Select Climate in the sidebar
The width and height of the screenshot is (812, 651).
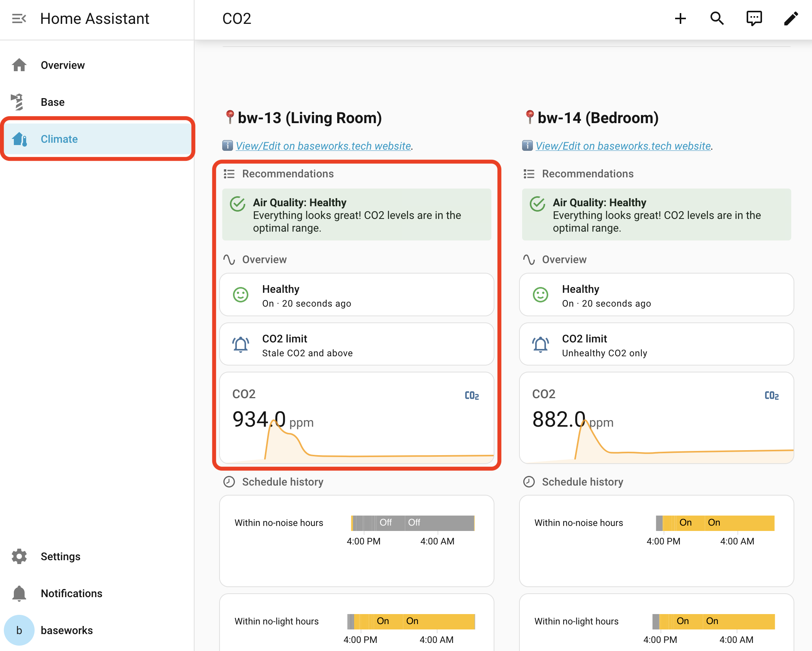point(97,139)
